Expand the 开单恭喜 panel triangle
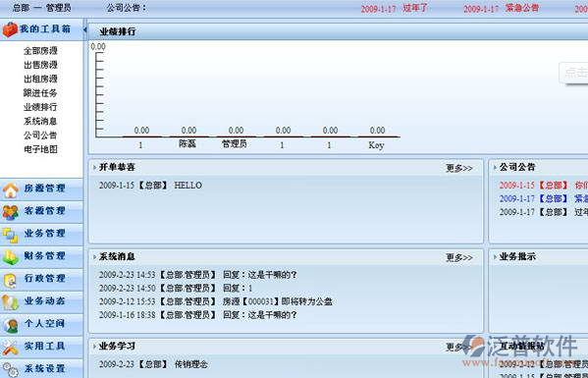Viewport: 588px width, 378px height. [x=94, y=167]
